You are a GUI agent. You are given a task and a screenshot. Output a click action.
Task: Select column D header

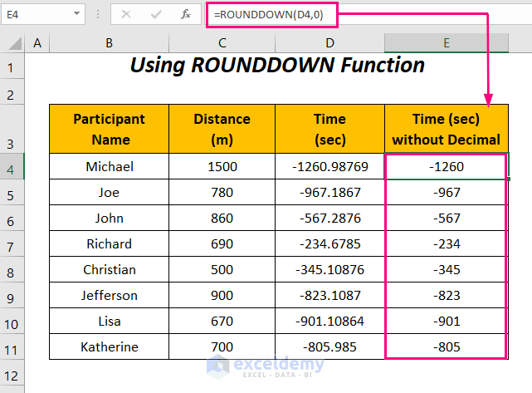point(329,43)
